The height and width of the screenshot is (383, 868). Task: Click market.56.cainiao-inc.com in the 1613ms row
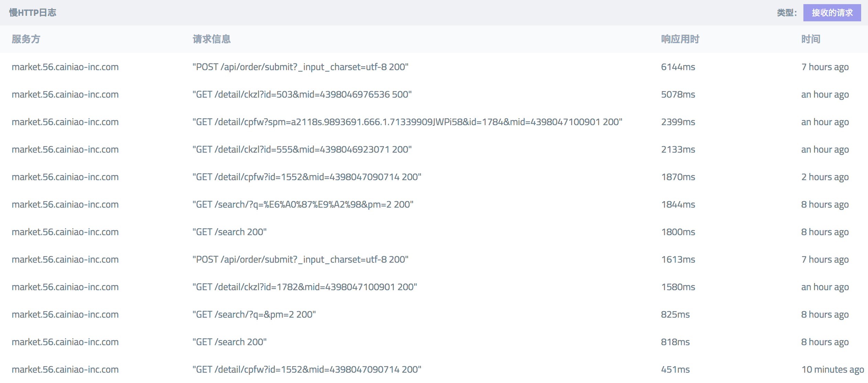point(65,259)
